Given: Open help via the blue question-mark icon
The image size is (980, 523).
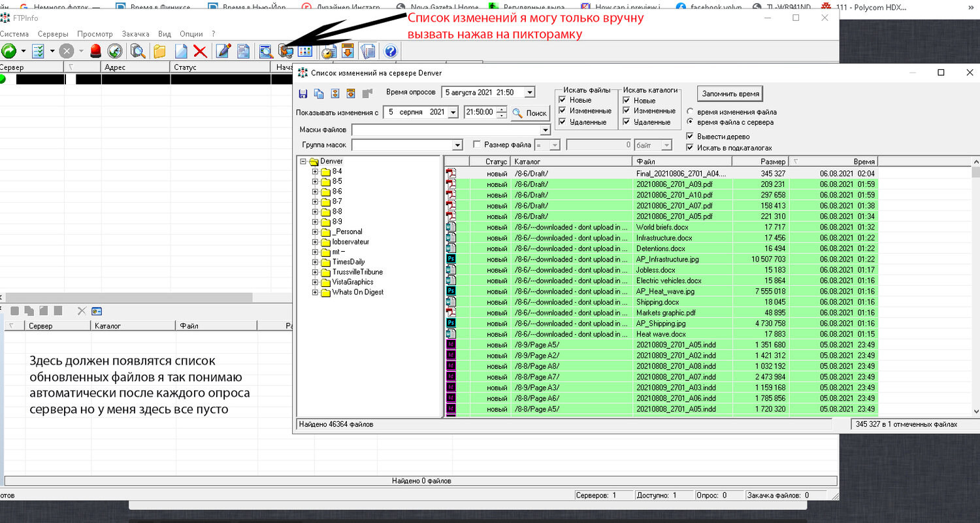Looking at the screenshot, I should tap(391, 51).
